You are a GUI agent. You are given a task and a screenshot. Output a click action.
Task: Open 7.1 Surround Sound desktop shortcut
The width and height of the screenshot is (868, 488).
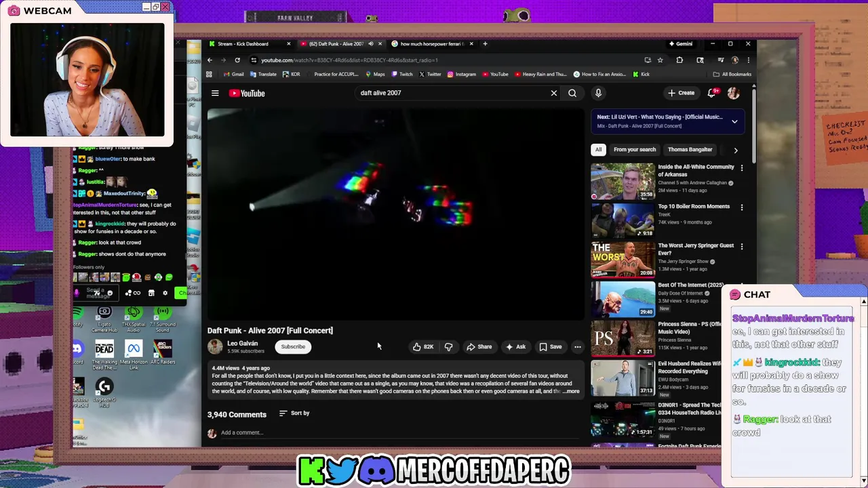(x=162, y=319)
